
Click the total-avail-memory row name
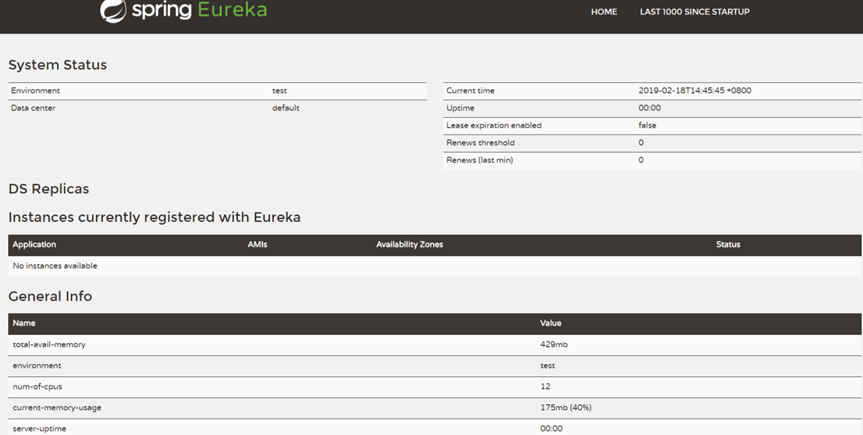tap(49, 345)
